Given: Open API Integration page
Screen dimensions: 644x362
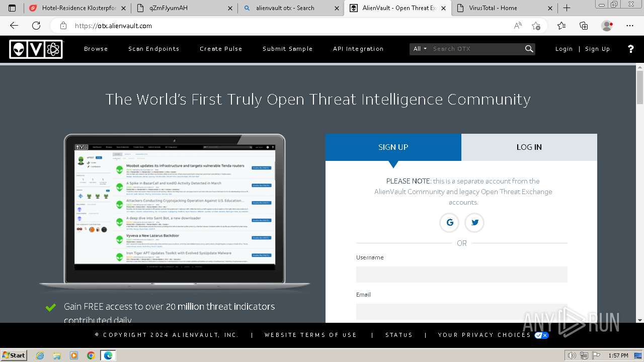Looking at the screenshot, I should click(358, 49).
